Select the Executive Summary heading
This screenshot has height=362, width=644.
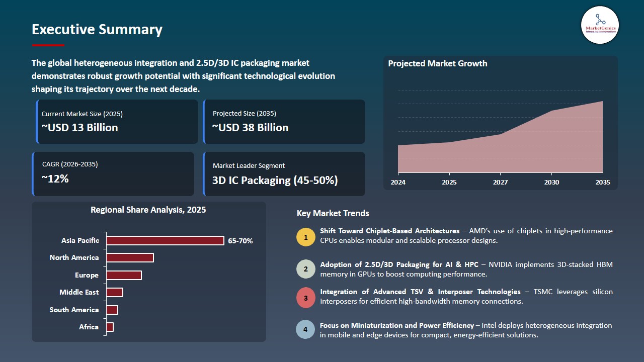pos(97,30)
